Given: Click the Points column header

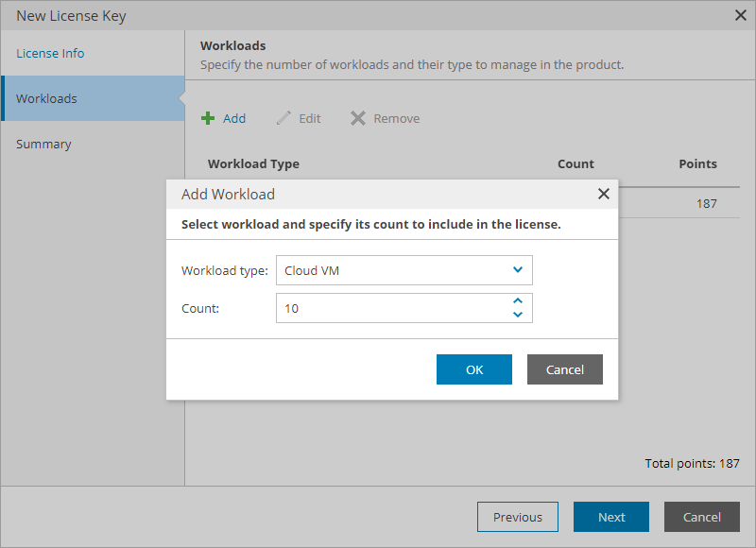Looking at the screenshot, I should [697, 164].
